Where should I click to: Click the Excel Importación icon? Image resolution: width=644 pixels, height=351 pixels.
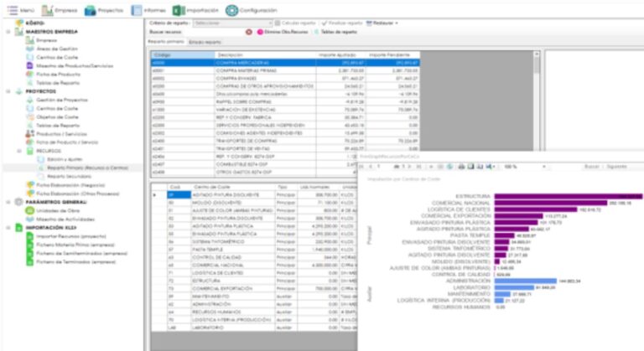pyautogui.click(x=178, y=11)
